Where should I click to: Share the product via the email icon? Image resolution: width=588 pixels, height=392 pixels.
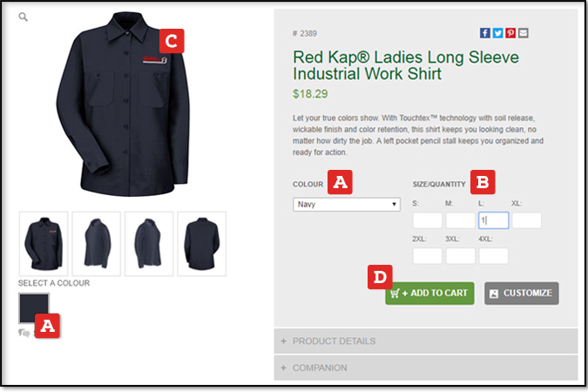click(523, 33)
